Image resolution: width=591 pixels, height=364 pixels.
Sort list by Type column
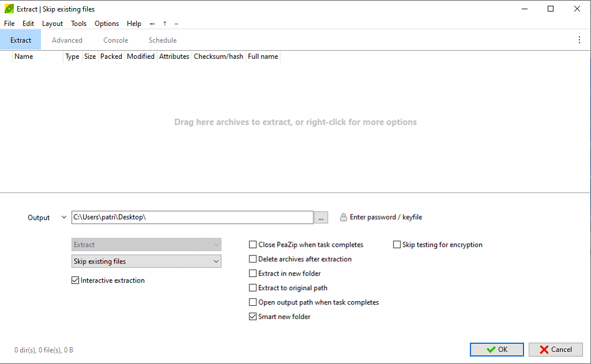(x=72, y=57)
